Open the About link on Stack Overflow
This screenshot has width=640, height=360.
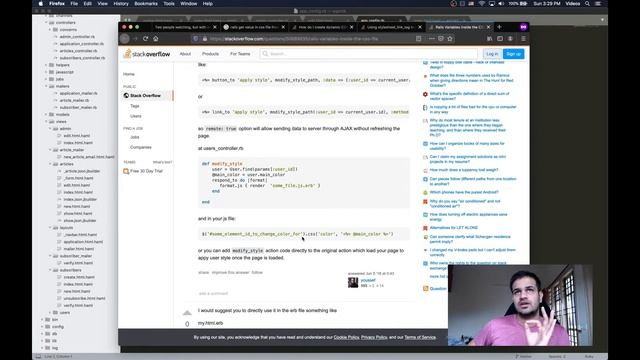185,54
